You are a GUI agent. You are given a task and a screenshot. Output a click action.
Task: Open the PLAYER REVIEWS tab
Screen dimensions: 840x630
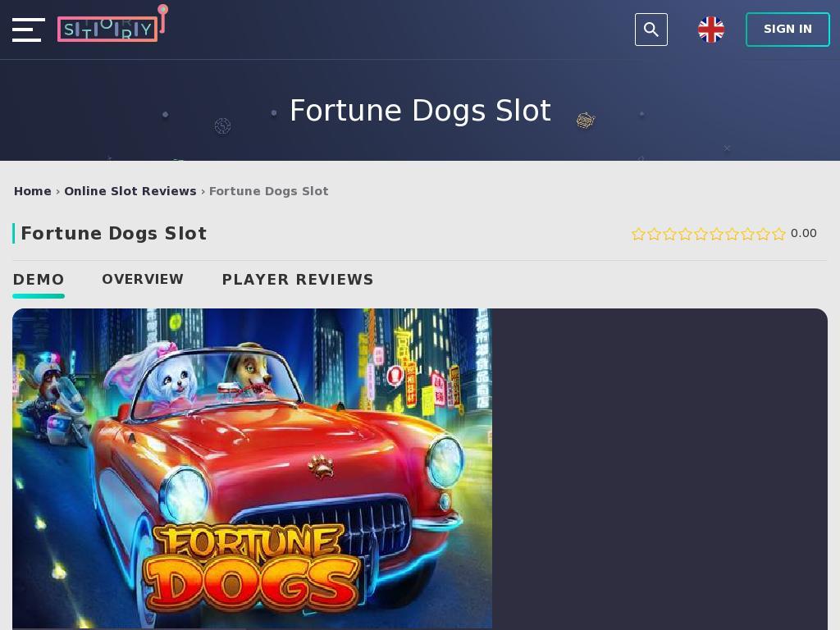pos(298,280)
